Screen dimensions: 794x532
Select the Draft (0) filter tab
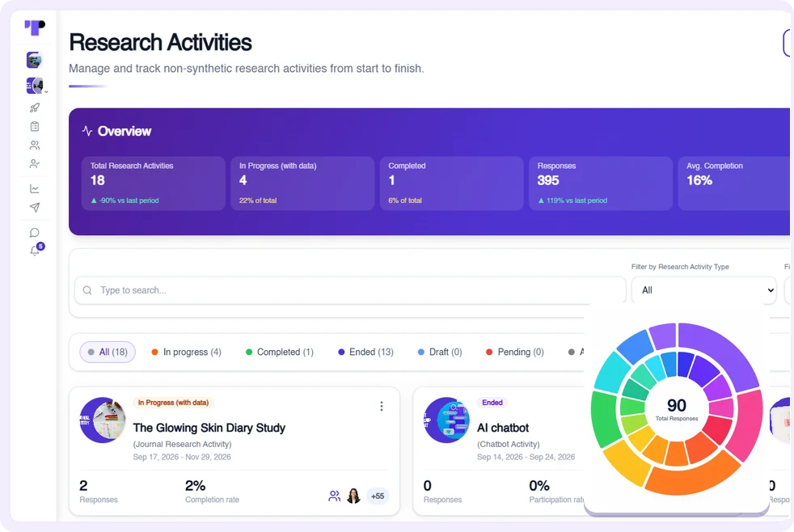pos(440,352)
